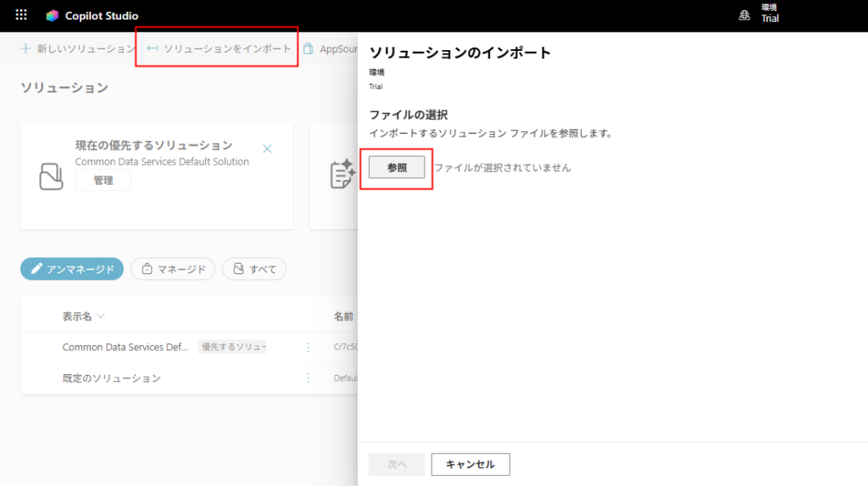Screen dimensions: 868x486
Task: Open more options for Common Data Services row
Action: 309,347
